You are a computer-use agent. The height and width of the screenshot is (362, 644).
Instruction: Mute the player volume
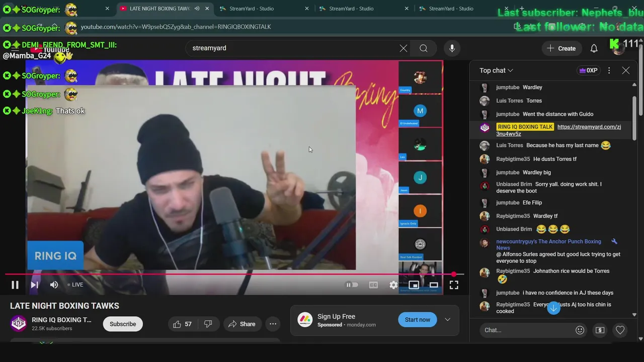click(54, 285)
